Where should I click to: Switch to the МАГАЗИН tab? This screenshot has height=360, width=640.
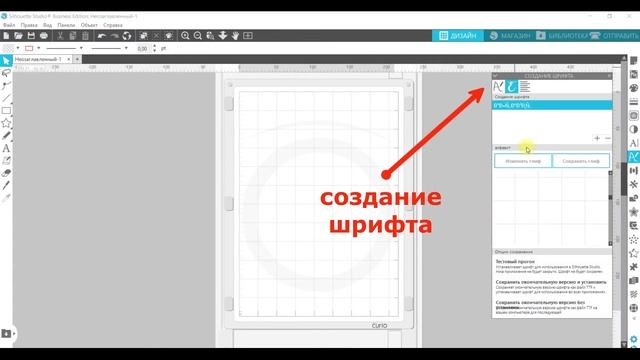pyautogui.click(x=510, y=36)
